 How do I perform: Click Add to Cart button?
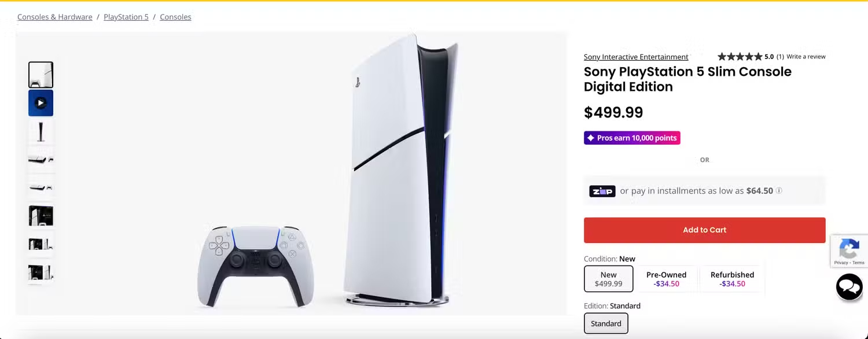(x=704, y=230)
